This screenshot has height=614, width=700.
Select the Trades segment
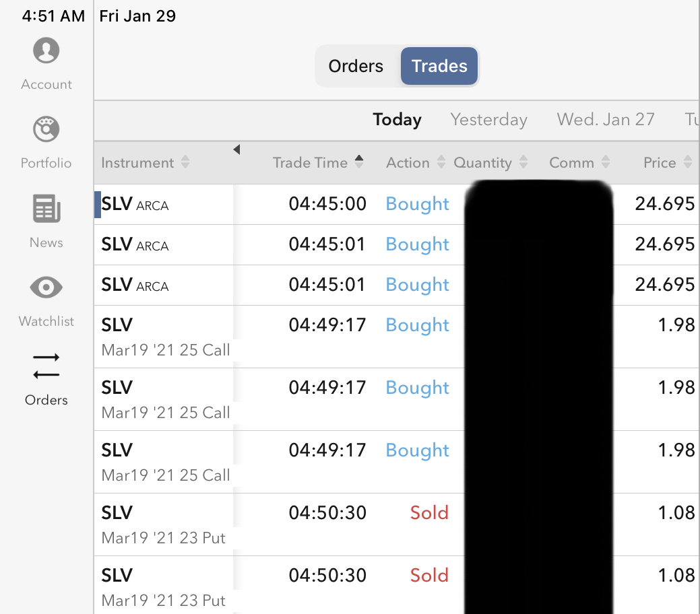(439, 66)
